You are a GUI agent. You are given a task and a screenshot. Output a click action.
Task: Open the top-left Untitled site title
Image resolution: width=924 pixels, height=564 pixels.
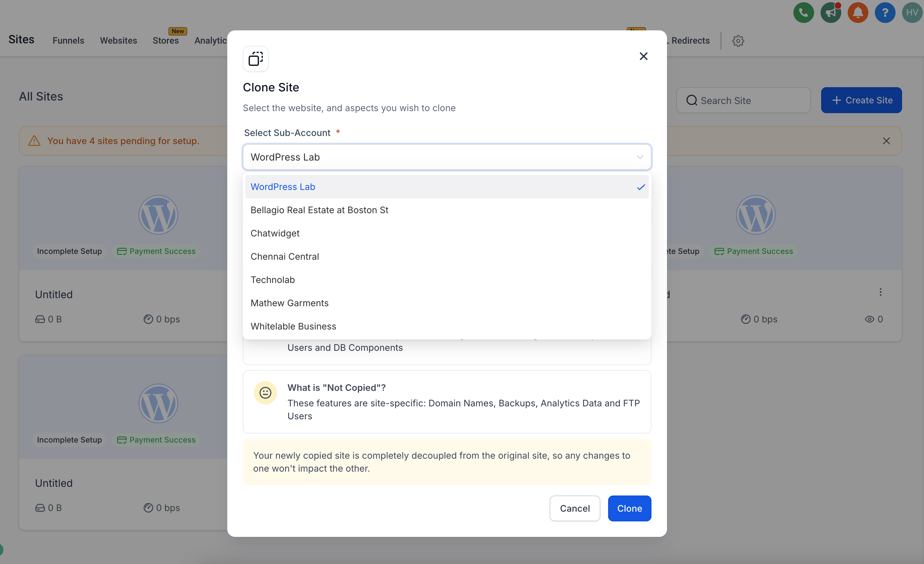point(54,295)
